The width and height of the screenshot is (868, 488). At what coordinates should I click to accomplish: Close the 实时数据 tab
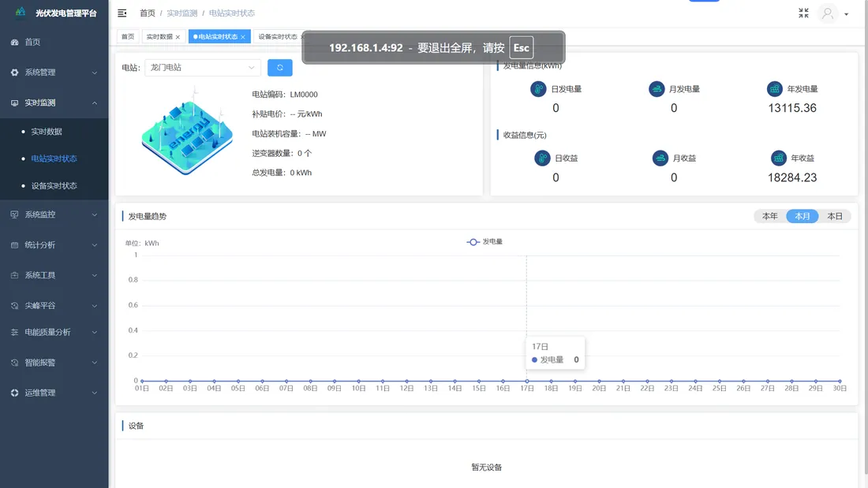178,37
